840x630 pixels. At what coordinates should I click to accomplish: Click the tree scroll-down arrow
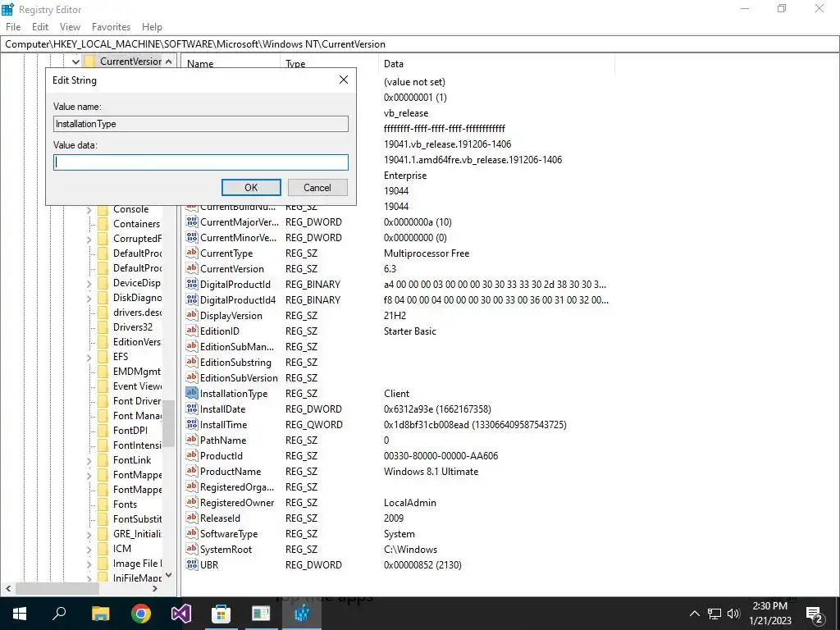click(168, 575)
